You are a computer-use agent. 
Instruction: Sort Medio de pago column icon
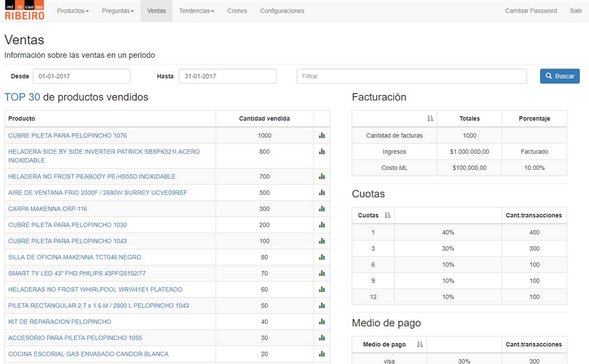[420, 344]
